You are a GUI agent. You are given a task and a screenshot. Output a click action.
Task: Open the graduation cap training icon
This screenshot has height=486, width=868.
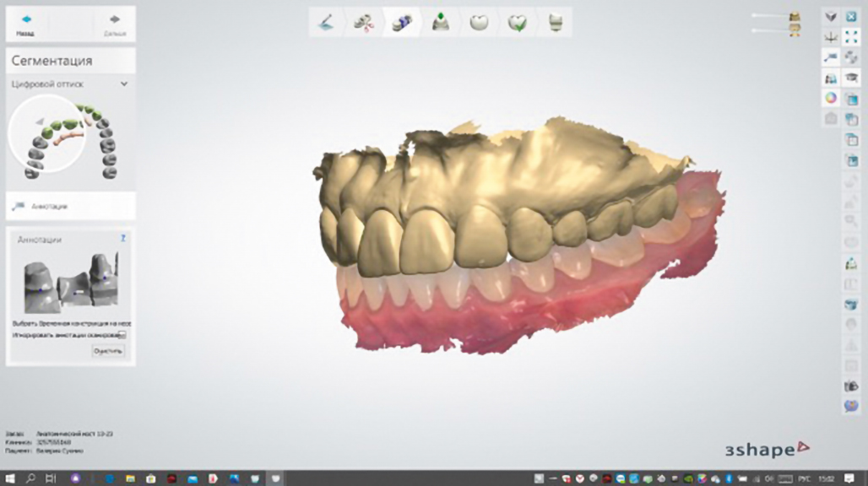(x=852, y=78)
